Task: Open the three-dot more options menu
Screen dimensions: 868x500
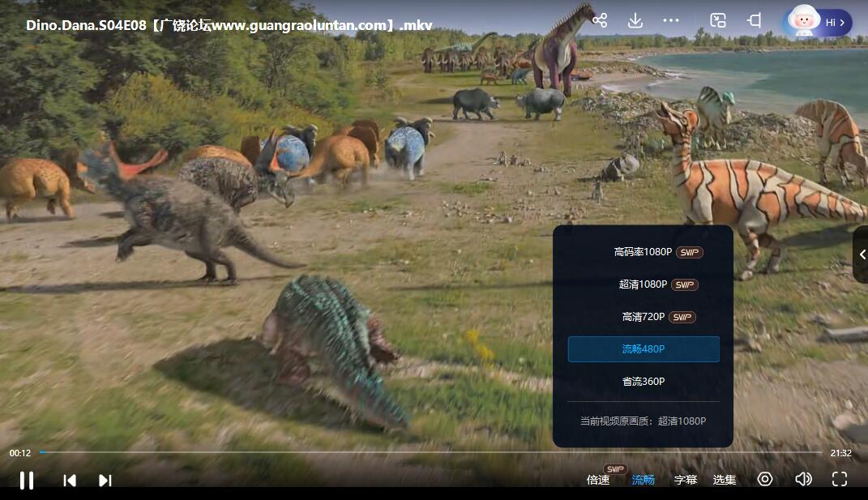Action: point(671,20)
